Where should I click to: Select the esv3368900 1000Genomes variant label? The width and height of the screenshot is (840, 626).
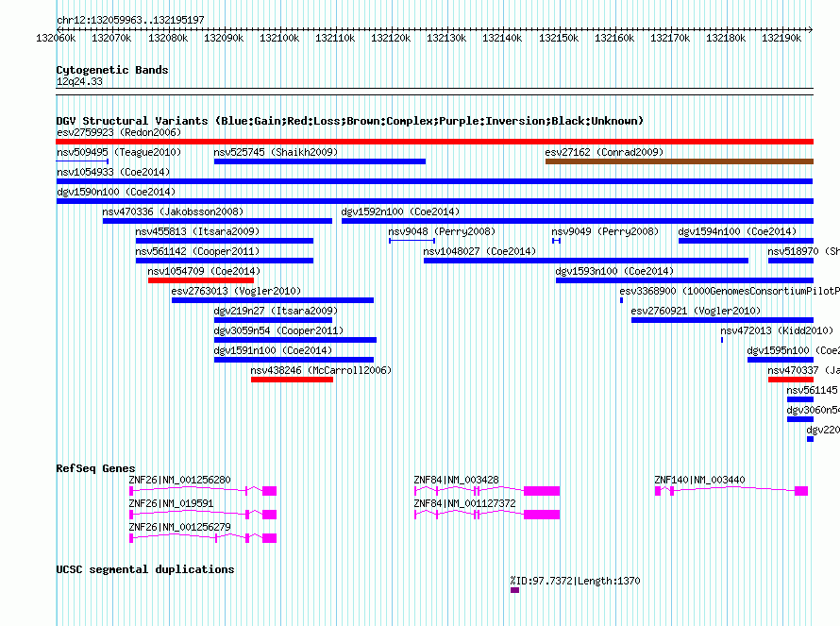[x=730, y=291]
